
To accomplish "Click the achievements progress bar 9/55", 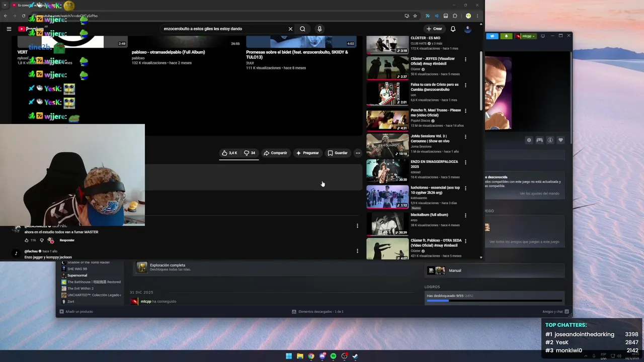I will click(495, 300).
